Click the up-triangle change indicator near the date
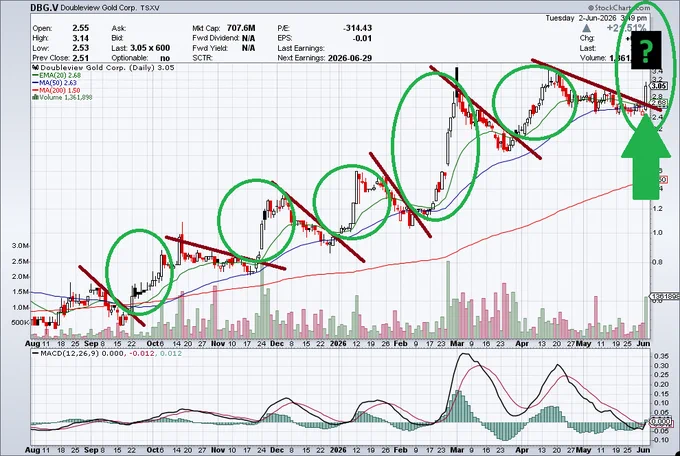The width and height of the screenshot is (680, 456). 586,28
